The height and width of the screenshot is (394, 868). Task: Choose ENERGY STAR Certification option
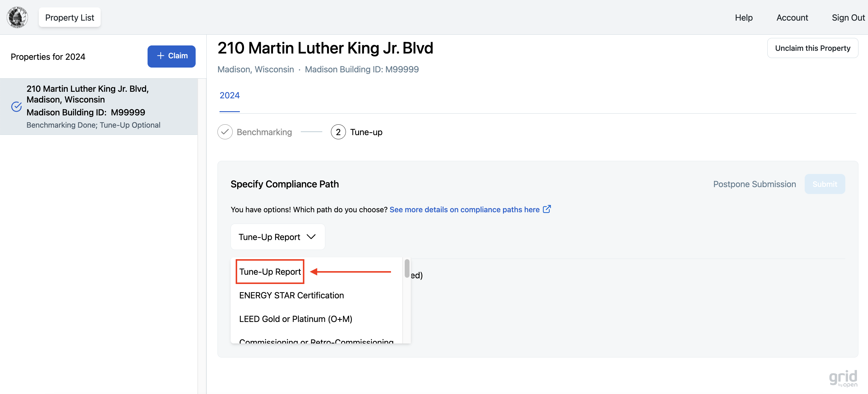coord(292,295)
